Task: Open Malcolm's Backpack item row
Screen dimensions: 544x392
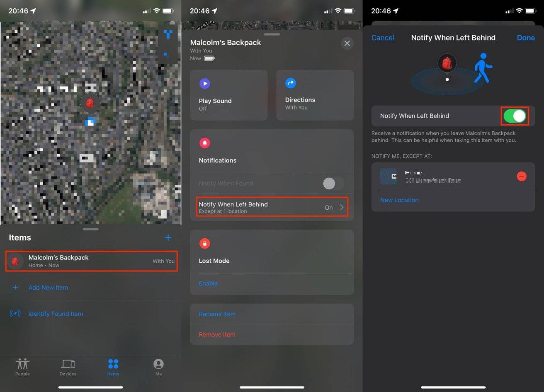Action: 92,261
